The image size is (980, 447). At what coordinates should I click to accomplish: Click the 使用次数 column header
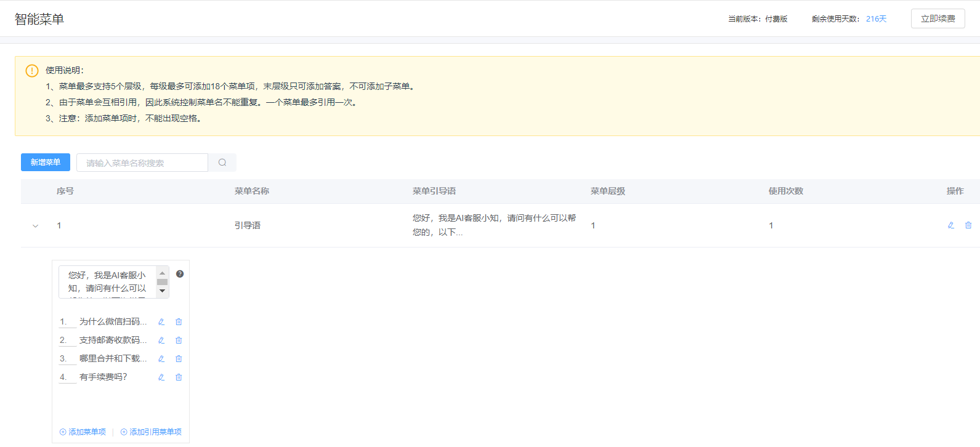click(786, 191)
